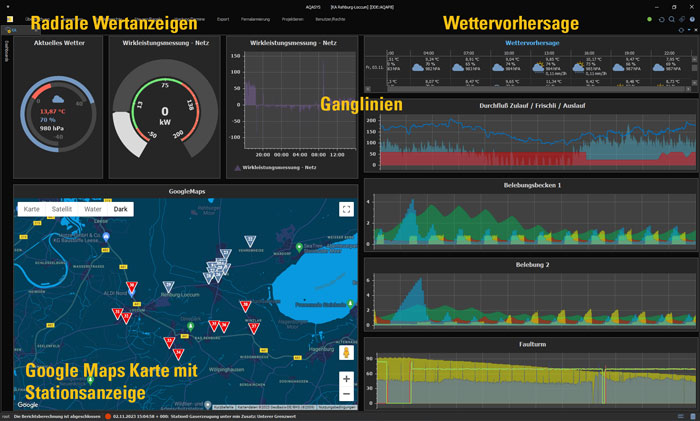Click the magnifier search icon top right

click(x=671, y=19)
